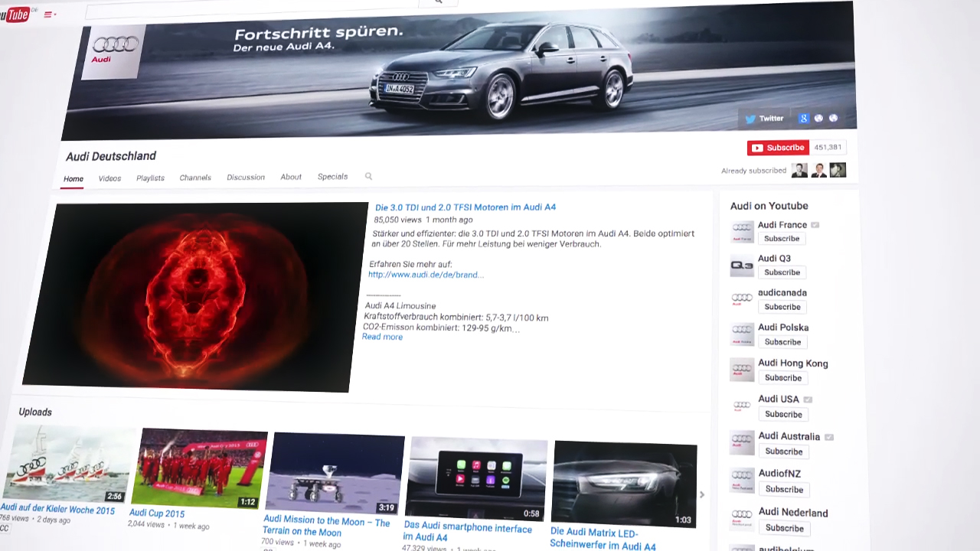Subscribe to AudiofNZ
The image size is (980, 551).
click(784, 489)
